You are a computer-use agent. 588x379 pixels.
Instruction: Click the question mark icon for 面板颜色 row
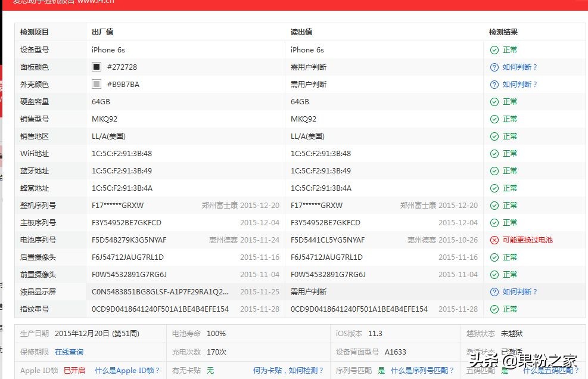tap(494, 67)
